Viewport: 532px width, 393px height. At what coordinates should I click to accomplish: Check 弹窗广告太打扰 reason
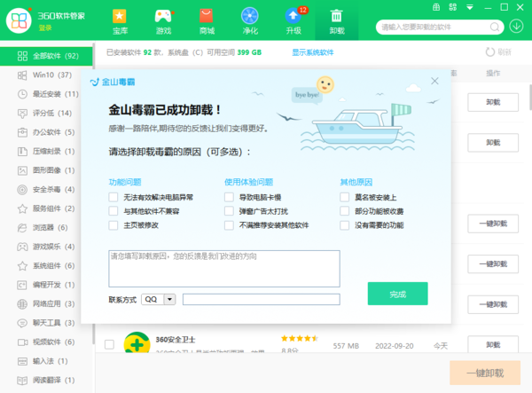(x=229, y=211)
